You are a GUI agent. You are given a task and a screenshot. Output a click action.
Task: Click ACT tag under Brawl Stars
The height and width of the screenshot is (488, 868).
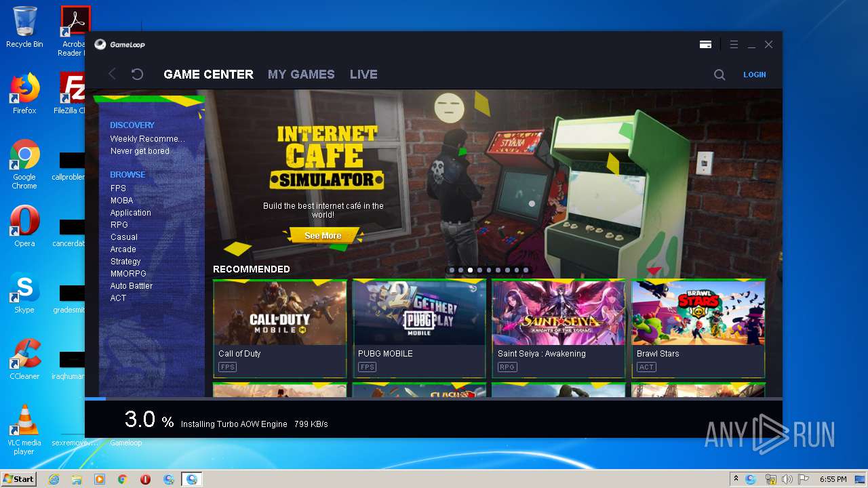(x=646, y=367)
